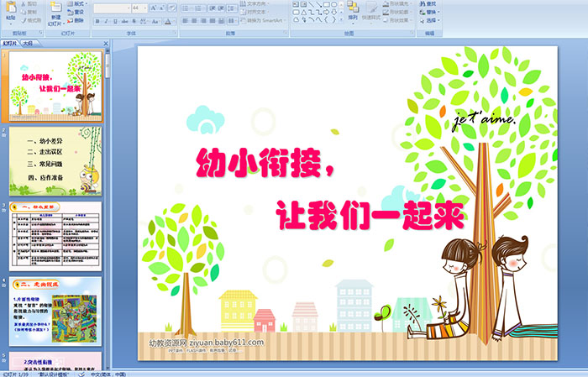Toggle underline U formatting
This screenshot has width=588, height=377.
coord(115,21)
